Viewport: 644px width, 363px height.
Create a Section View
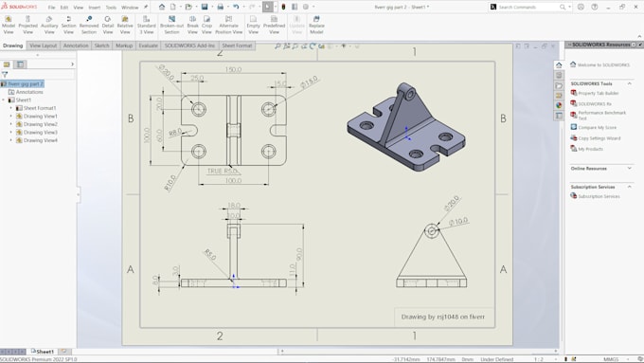[68, 25]
